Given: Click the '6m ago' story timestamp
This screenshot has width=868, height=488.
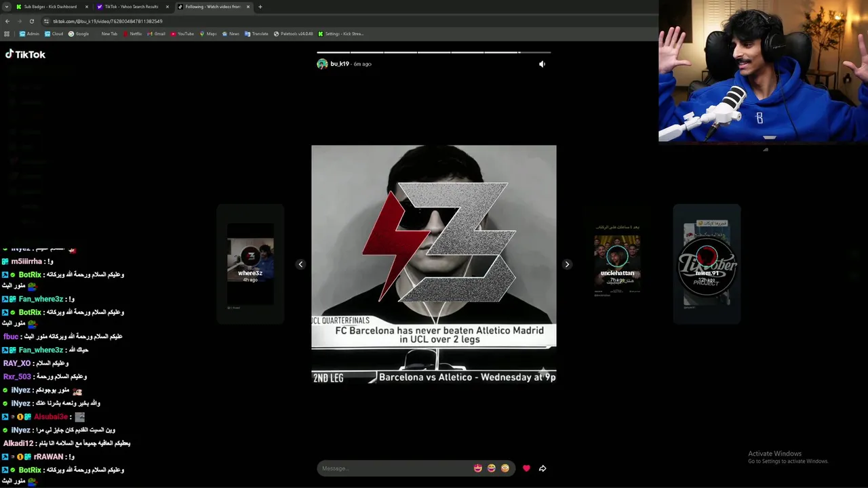Looking at the screenshot, I should (362, 64).
